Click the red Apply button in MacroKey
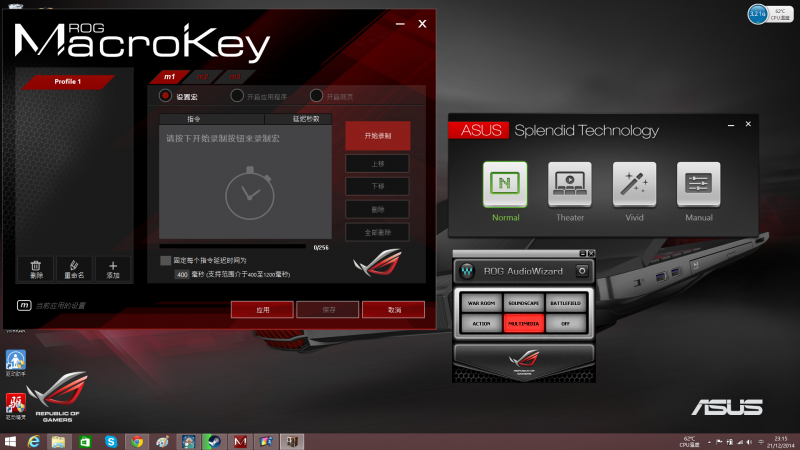Image resolution: width=800 pixels, height=450 pixels. [x=262, y=310]
